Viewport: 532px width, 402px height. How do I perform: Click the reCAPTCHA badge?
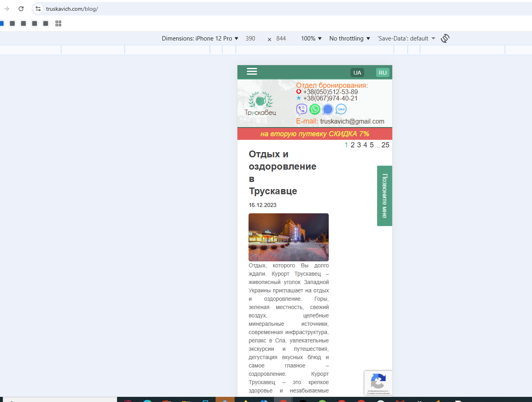(378, 383)
